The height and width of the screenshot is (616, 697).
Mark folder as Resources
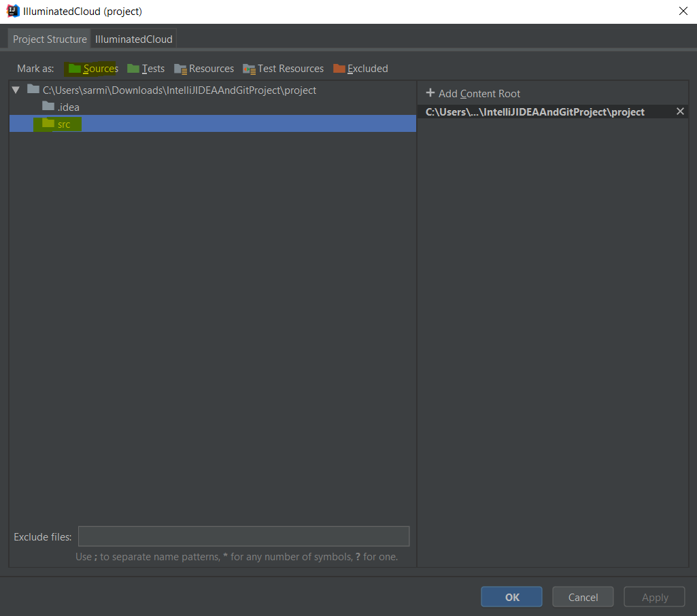[204, 69]
